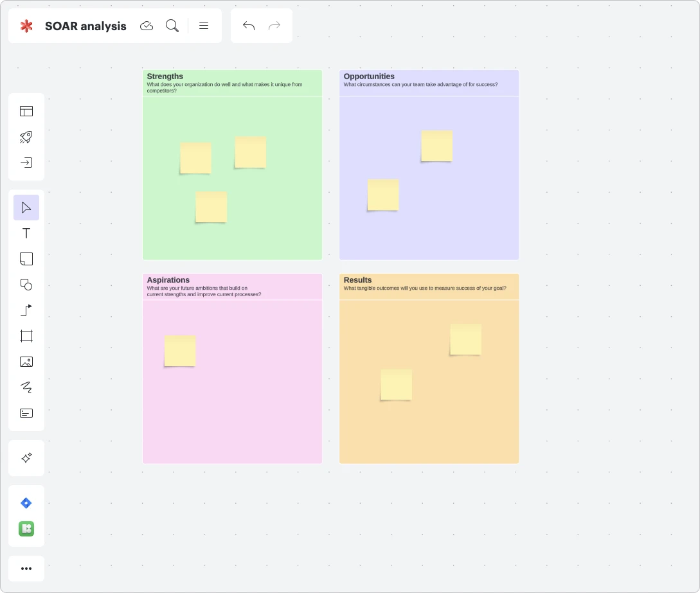Open the Templates panel icon
The height and width of the screenshot is (593, 700).
coord(26,111)
